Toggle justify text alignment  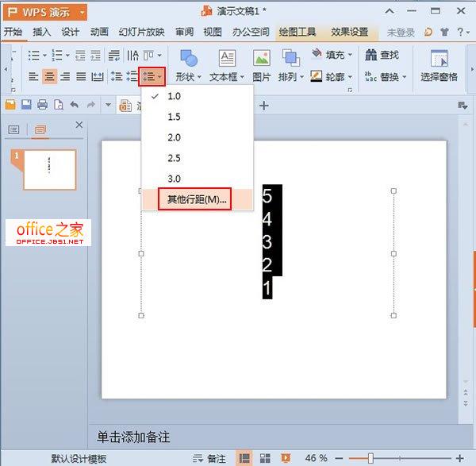tap(81, 76)
